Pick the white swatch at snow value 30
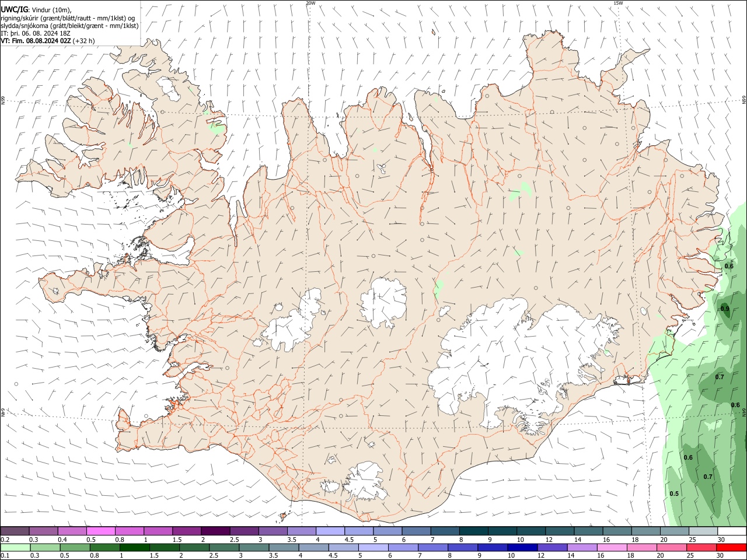This screenshot has height=560, width=747. tap(732, 531)
